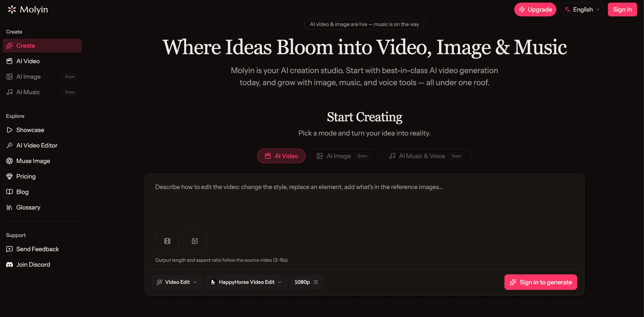Screen dimensions: 644x317
Task: Click the Pricing diamond icon
Action: click(x=9, y=176)
